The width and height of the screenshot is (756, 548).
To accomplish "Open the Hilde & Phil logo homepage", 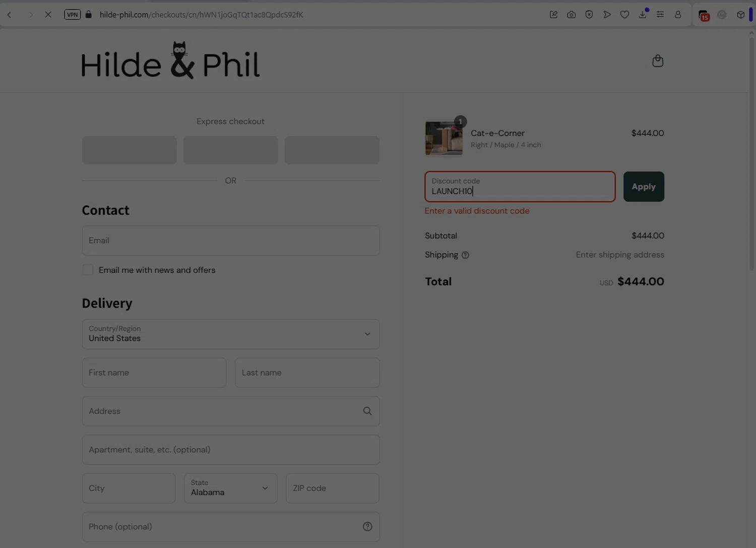I will pyautogui.click(x=171, y=61).
